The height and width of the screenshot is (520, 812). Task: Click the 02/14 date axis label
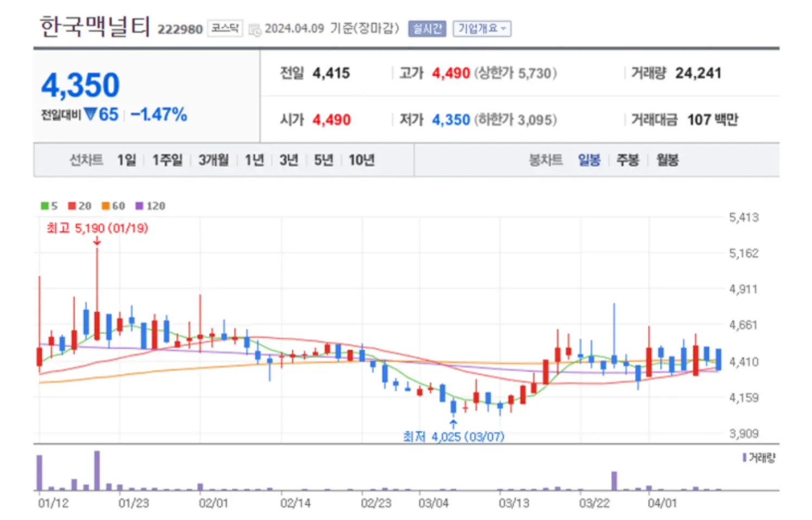(x=295, y=503)
